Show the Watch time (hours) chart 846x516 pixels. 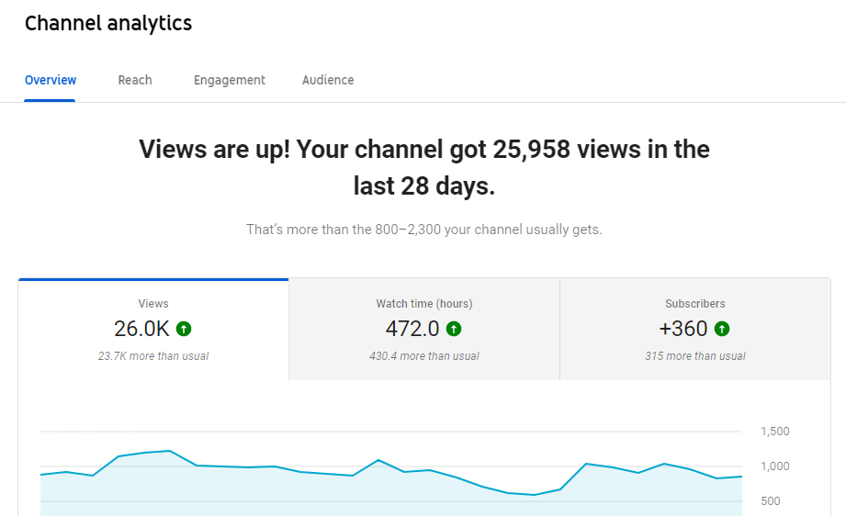[424, 304]
